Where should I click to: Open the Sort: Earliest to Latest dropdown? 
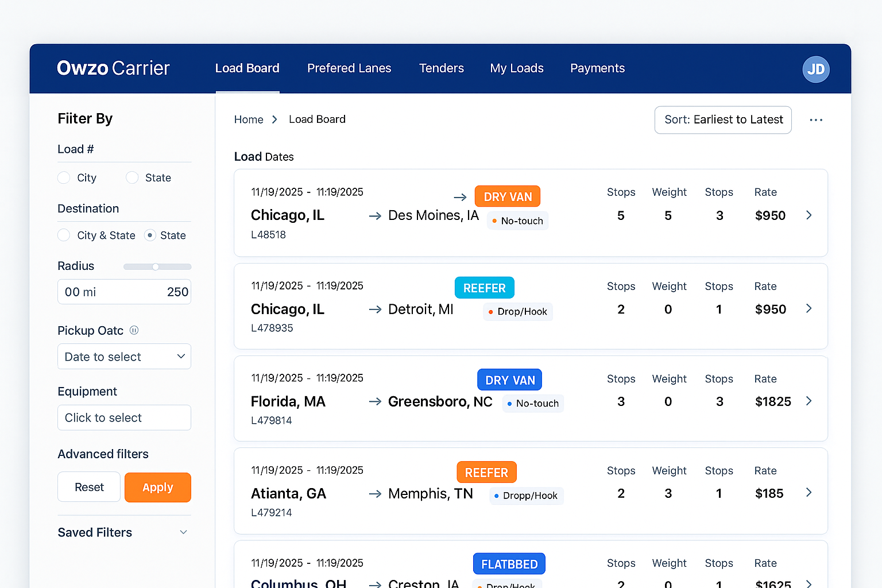pos(723,120)
